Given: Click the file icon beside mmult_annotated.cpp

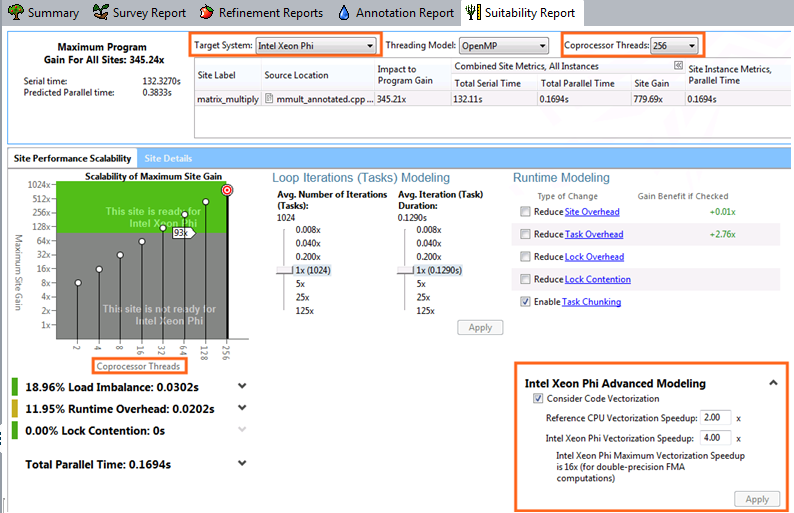Looking at the screenshot, I should point(269,100).
